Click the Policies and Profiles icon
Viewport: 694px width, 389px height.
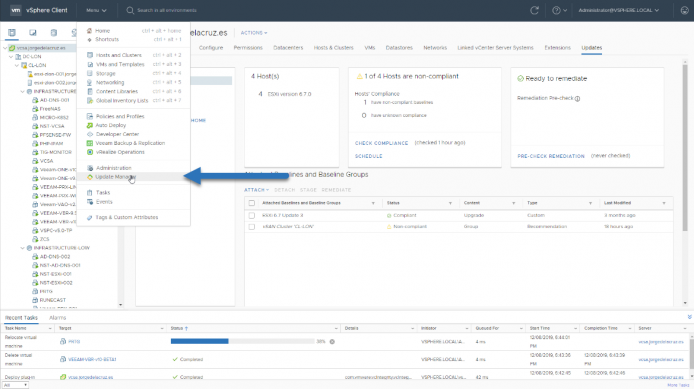click(89, 116)
